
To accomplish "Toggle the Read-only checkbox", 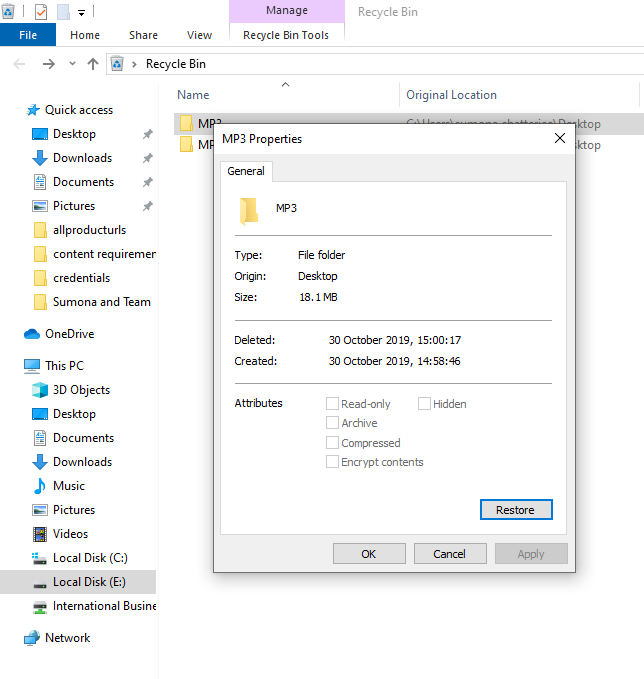I will (x=332, y=404).
